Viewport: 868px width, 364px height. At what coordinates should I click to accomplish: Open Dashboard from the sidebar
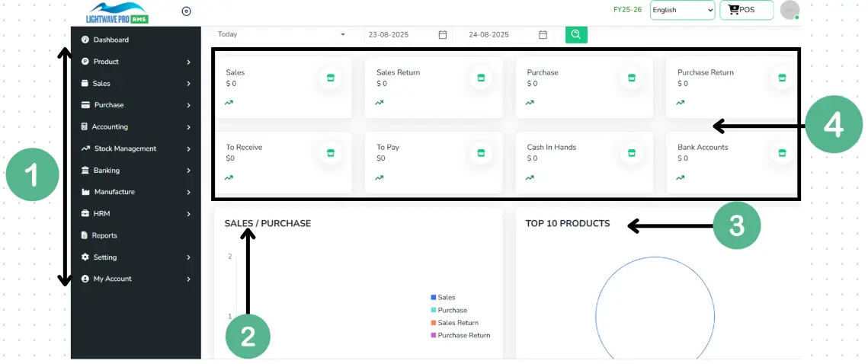(111, 40)
